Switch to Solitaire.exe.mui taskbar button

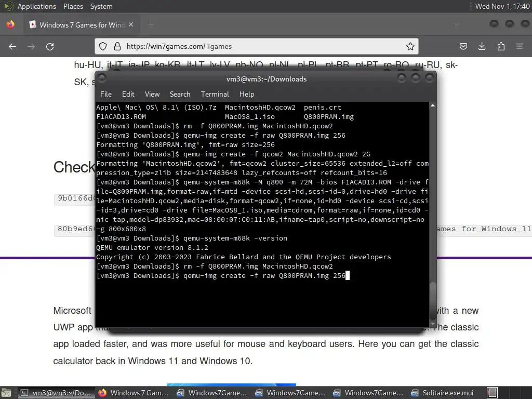point(443,393)
